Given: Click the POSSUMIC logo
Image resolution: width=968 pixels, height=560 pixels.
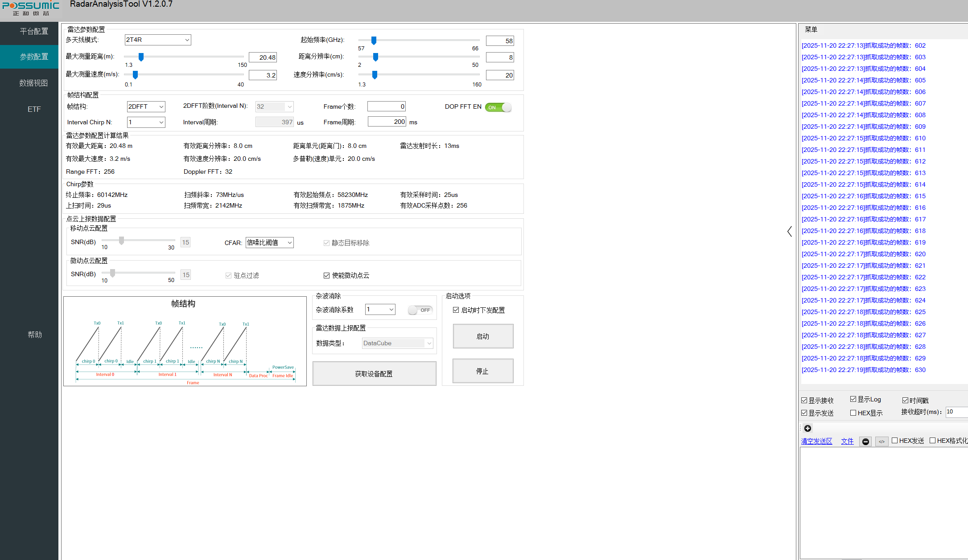Looking at the screenshot, I should tap(30, 8).
